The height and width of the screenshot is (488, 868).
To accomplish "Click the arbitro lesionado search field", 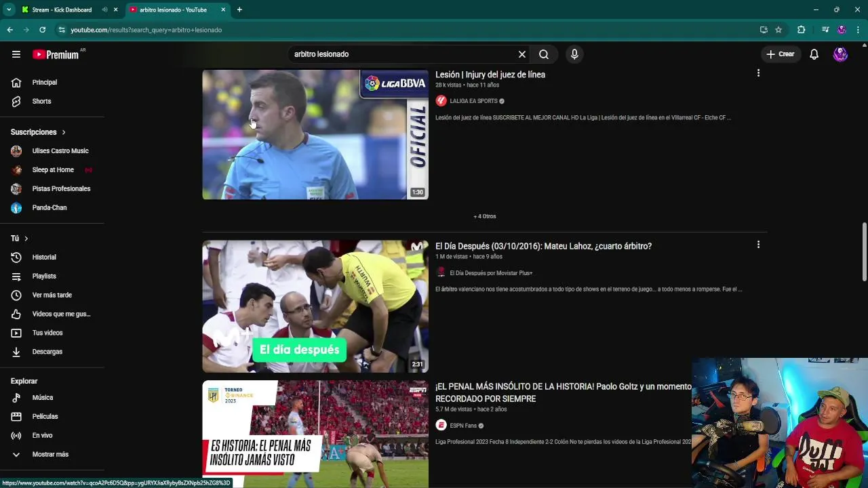I will coord(403,54).
